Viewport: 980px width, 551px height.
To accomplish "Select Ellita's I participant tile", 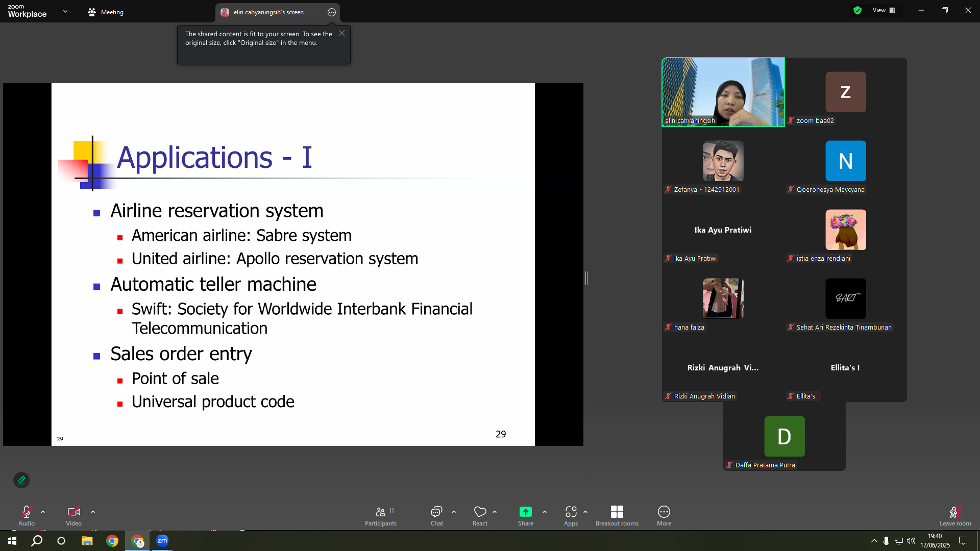I will (846, 367).
